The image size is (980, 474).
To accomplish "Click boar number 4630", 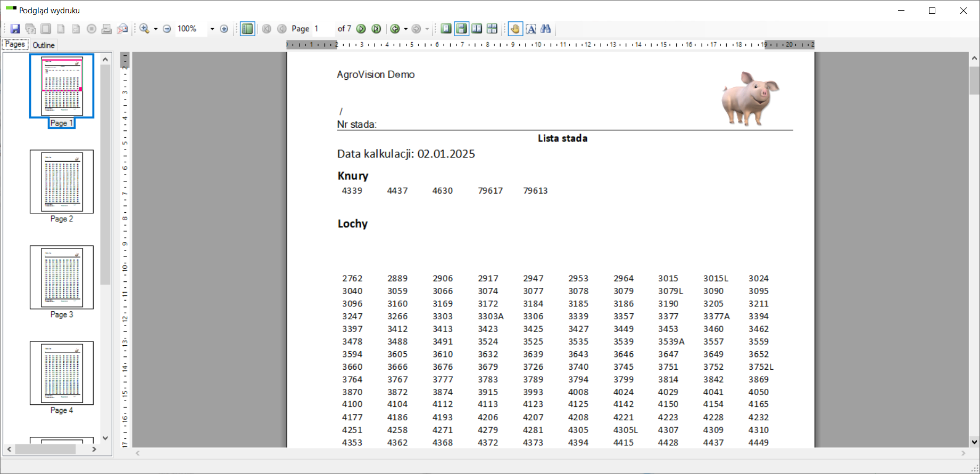I will 443,190.
